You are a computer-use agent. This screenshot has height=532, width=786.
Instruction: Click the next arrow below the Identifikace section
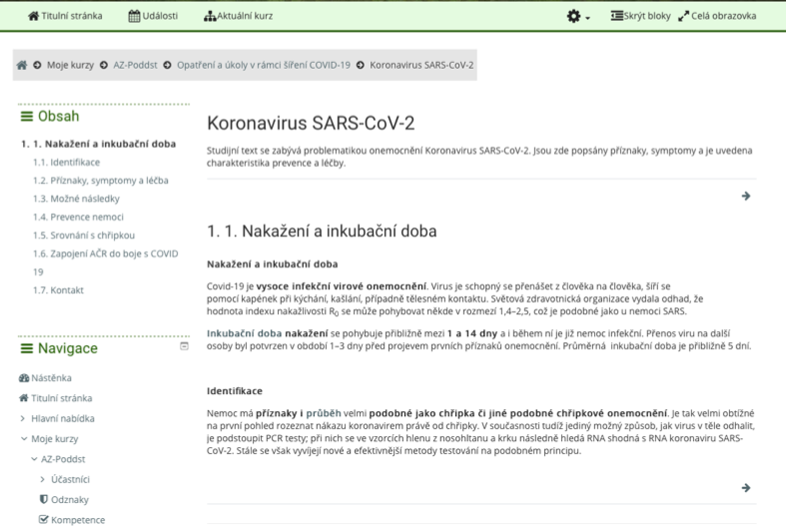point(745,488)
